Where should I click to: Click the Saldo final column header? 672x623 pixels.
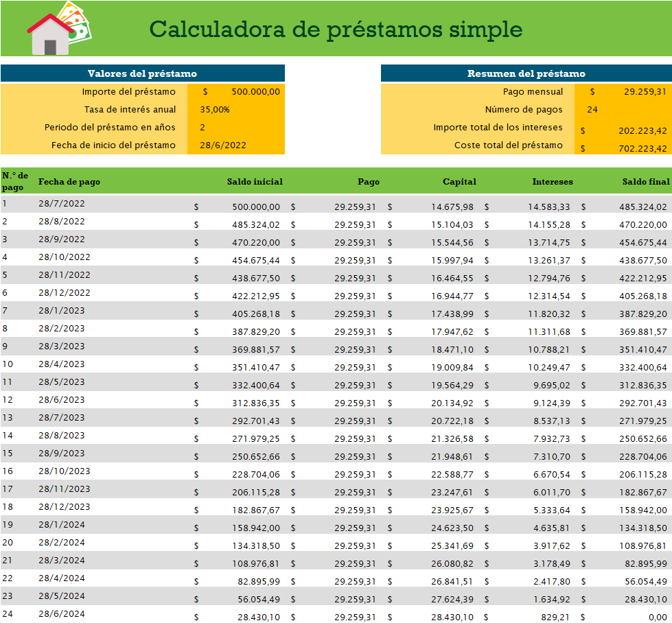click(x=646, y=182)
